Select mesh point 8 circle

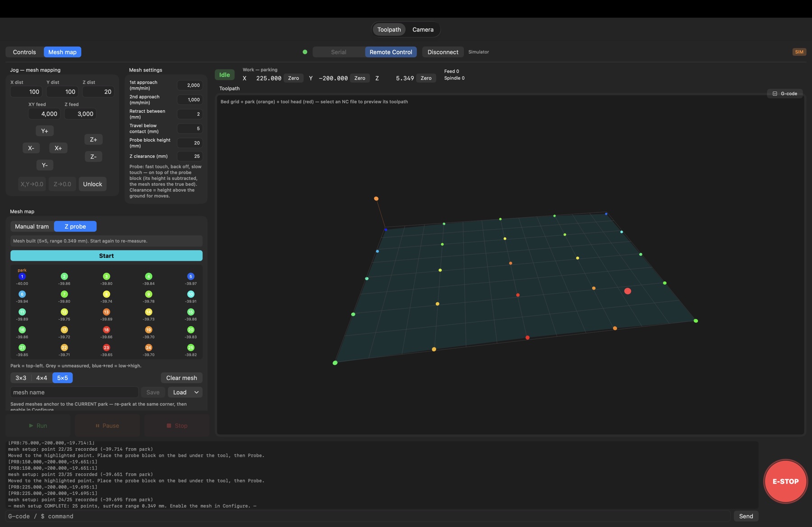pyautogui.click(x=106, y=294)
